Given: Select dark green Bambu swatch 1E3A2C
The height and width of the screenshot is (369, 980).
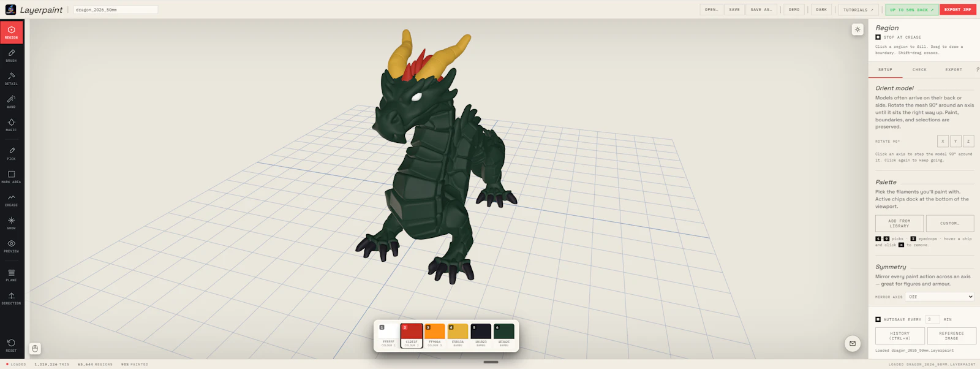Looking at the screenshot, I should tap(503, 336).
